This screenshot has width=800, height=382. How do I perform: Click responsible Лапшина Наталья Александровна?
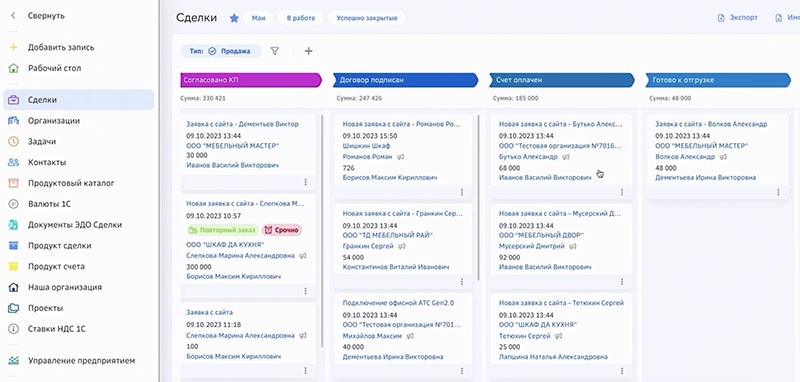pos(553,357)
